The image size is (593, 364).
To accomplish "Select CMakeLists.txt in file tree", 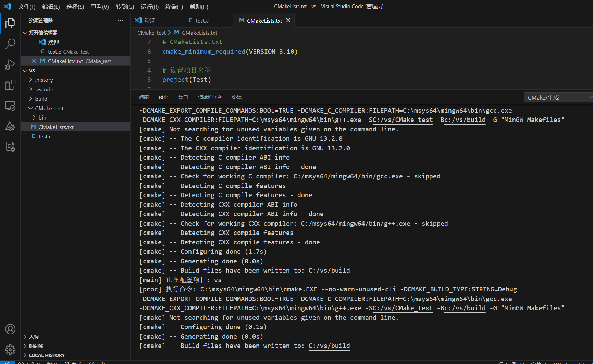I will 75,127.
